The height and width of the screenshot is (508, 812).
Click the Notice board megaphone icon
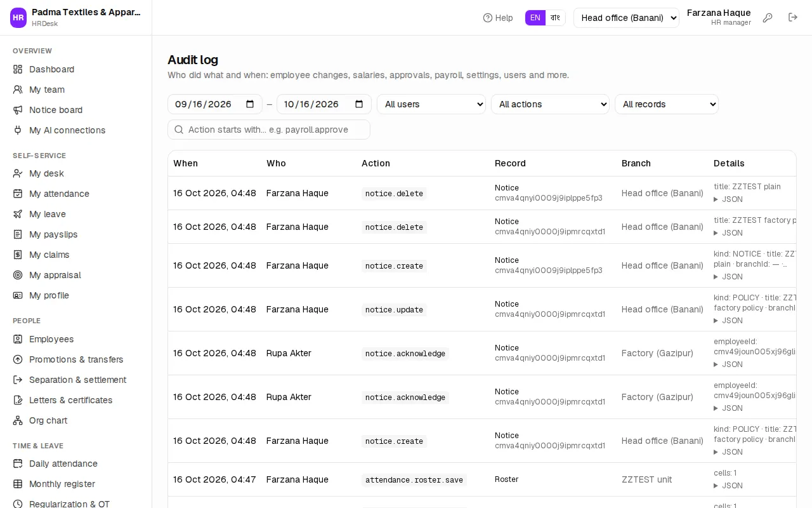point(18,110)
